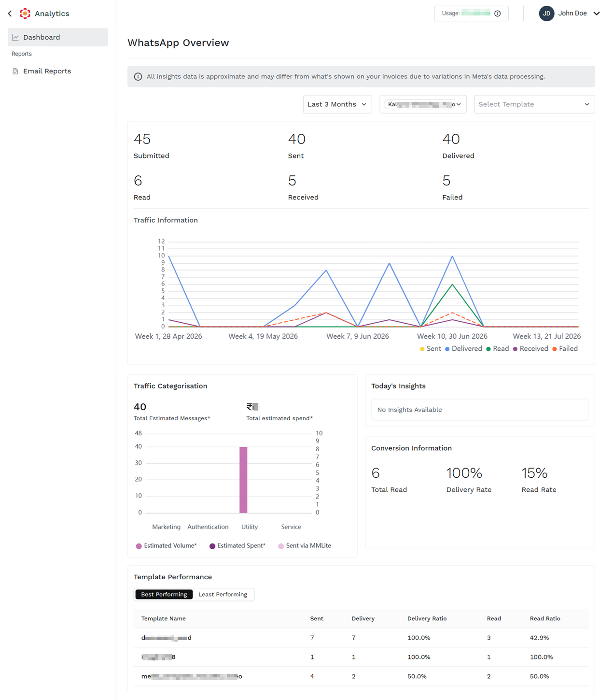614x700 pixels.
Task: Click the Dashboard chart icon in sidebar
Action: [15, 37]
